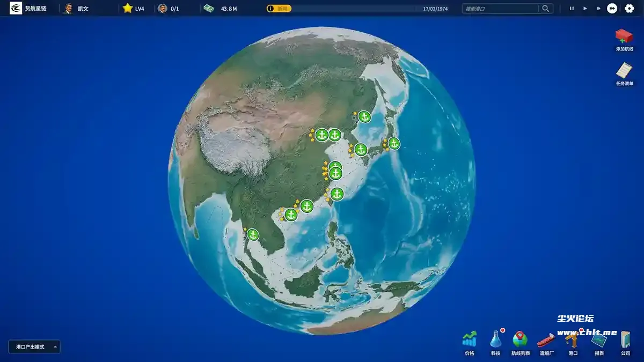Select the port anchor marker in Thailand
The width and height of the screenshot is (644, 362).
(253, 235)
